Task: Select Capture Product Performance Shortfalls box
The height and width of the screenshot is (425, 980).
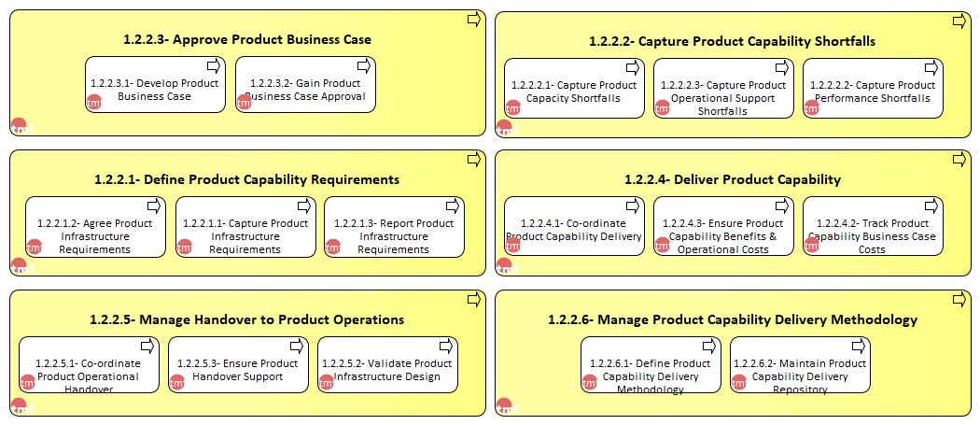Action: point(873,88)
